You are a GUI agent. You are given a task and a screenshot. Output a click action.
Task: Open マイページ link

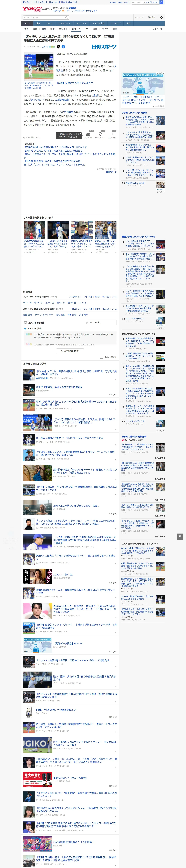click(139, 18)
